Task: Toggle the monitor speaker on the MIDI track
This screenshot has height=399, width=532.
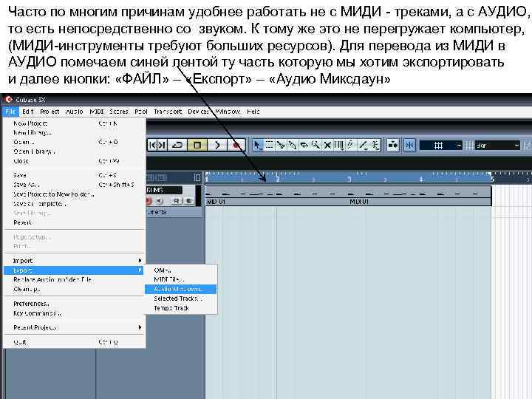Action: click(160, 201)
